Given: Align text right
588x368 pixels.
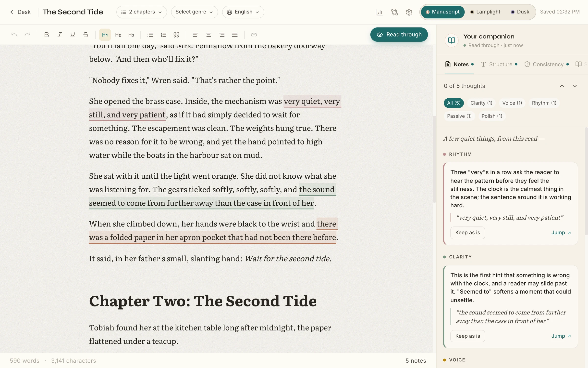Looking at the screenshot, I should [x=222, y=35].
